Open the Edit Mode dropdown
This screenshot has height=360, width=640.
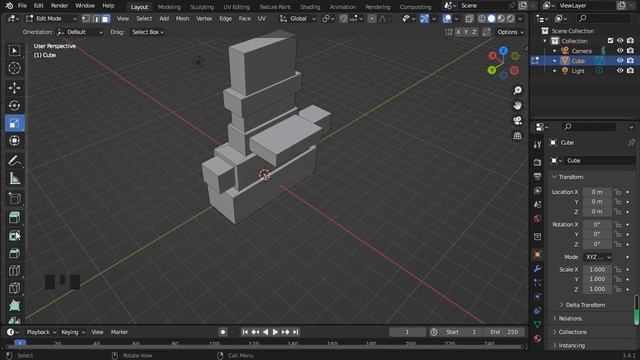(51, 19)
